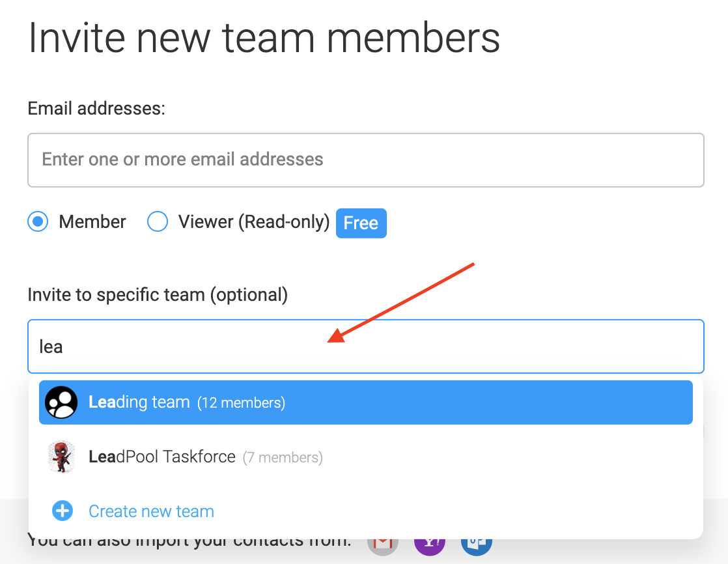Focus the team search box containing 'lea'
728x564 pixels.
[366, 346]
